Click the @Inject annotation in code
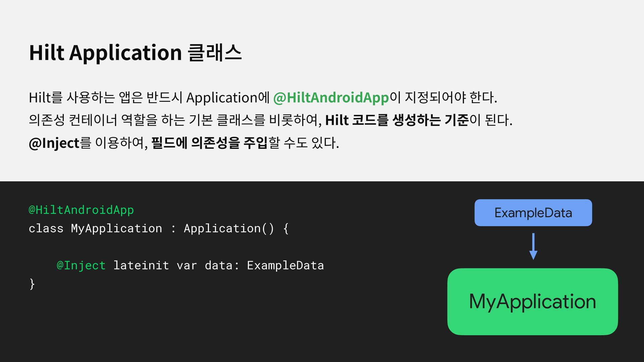Image resolution: width=644 pixels, height=362 pixels. [x=81, y=265]
